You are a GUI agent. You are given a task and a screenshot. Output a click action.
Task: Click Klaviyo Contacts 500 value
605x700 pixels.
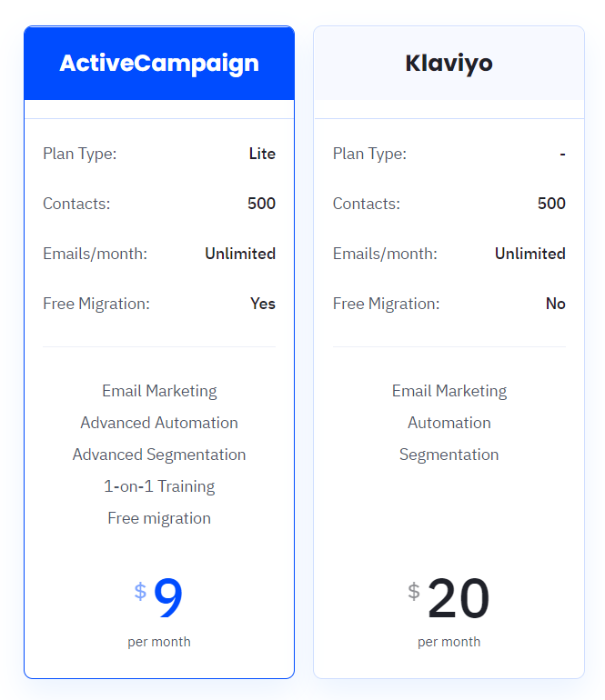point(551,204)
